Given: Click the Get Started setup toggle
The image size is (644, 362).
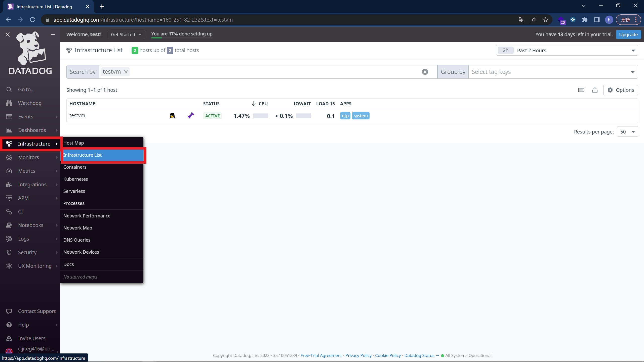Looking at the screenshot, I should 126,34.
